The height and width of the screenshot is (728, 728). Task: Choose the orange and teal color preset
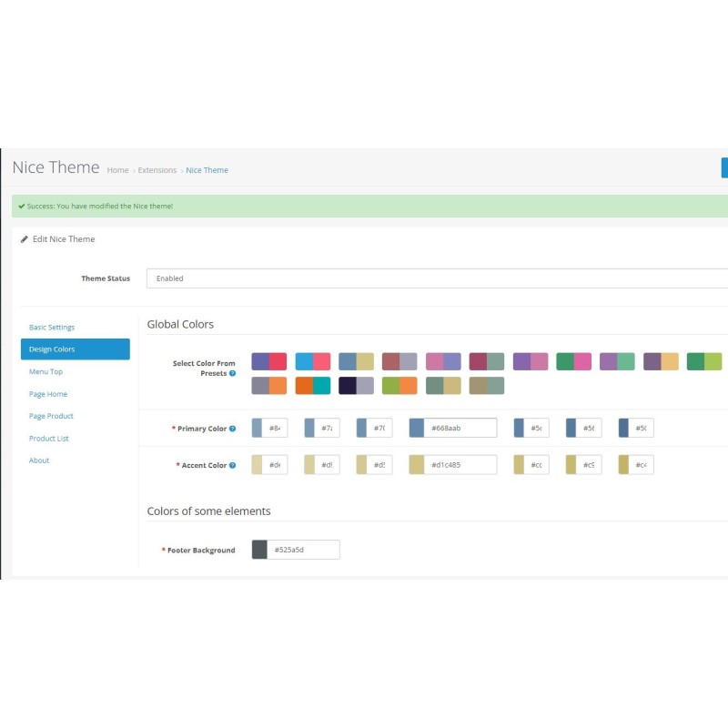point(312,386)
